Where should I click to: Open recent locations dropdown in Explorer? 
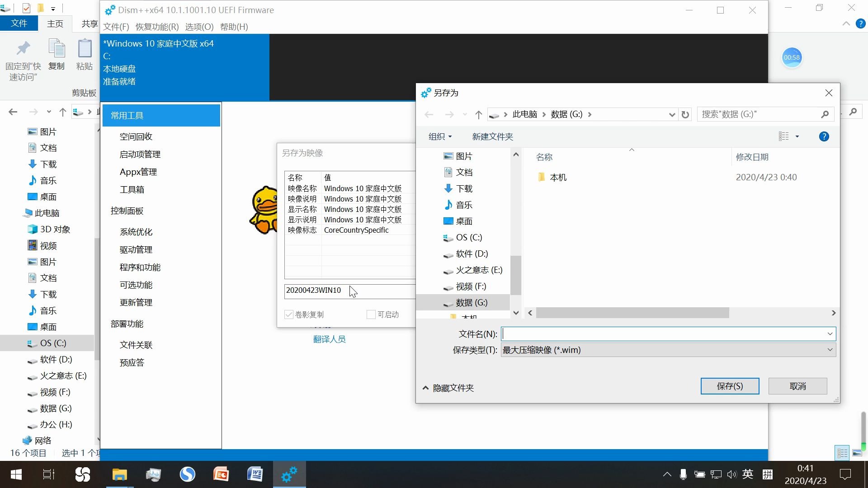coord(49,112)
